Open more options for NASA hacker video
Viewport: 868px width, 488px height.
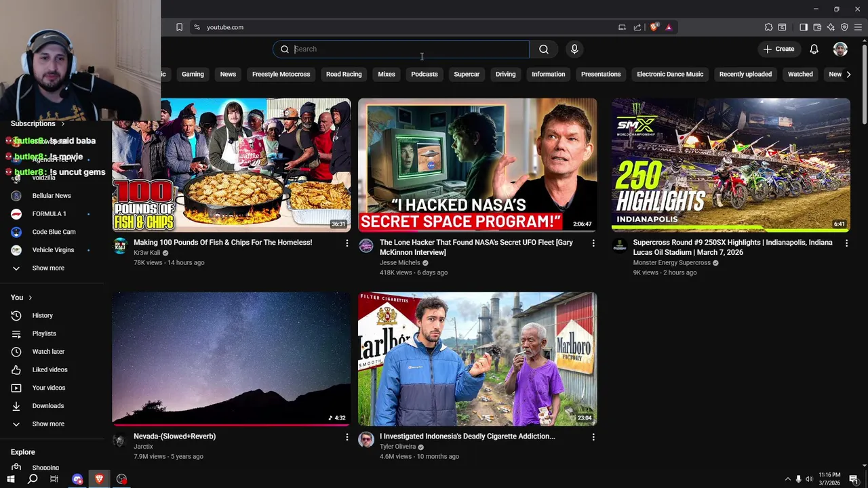[x=593, y=243]
